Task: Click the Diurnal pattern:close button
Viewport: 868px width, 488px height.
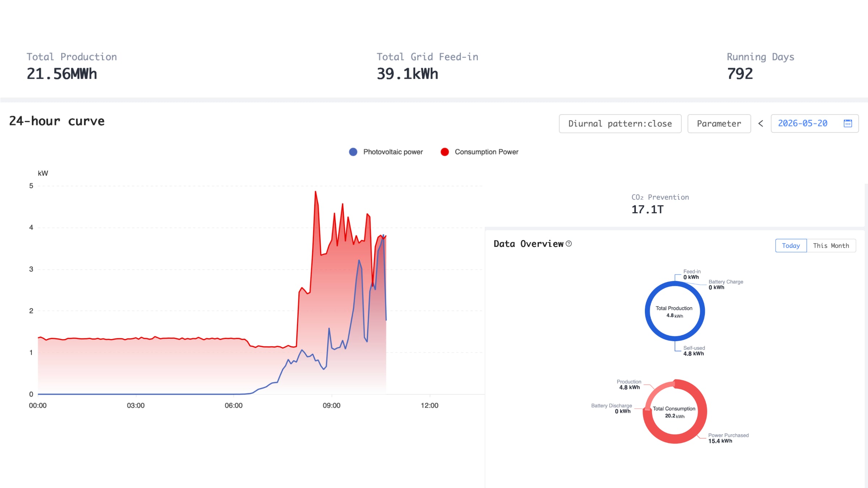Action: coord(620,124)
